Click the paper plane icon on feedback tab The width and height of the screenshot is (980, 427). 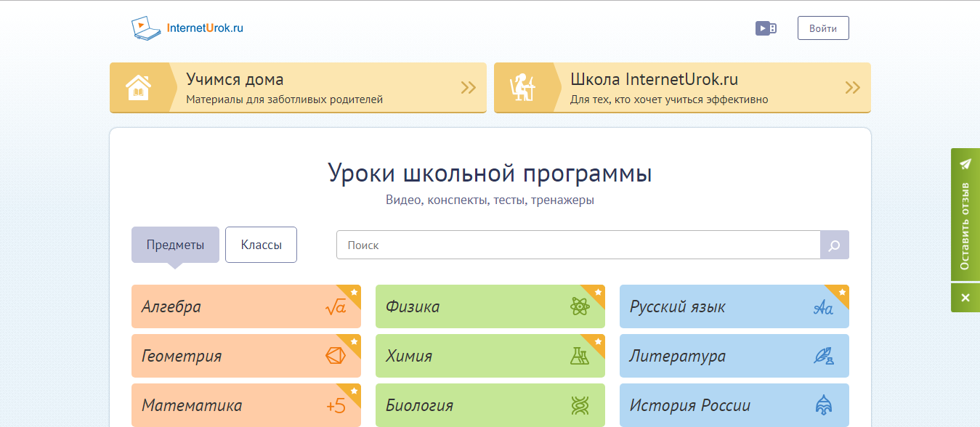[965, 165]
